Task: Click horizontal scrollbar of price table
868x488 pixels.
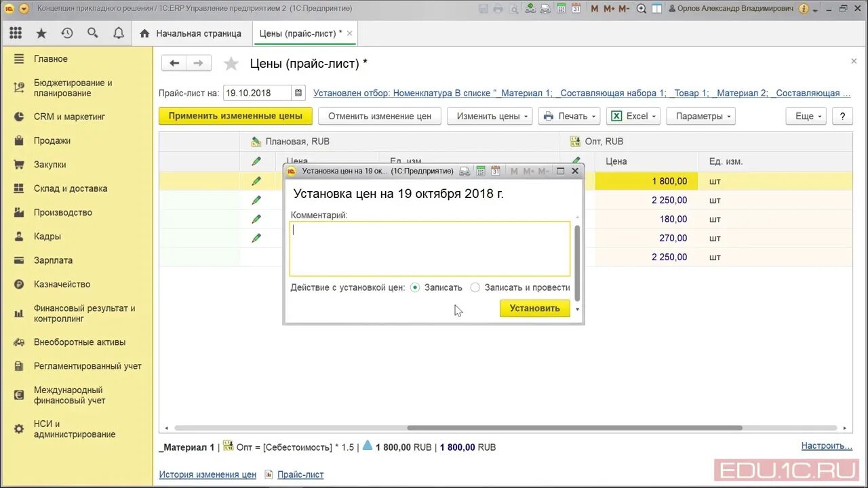Action: coord(574,428)
